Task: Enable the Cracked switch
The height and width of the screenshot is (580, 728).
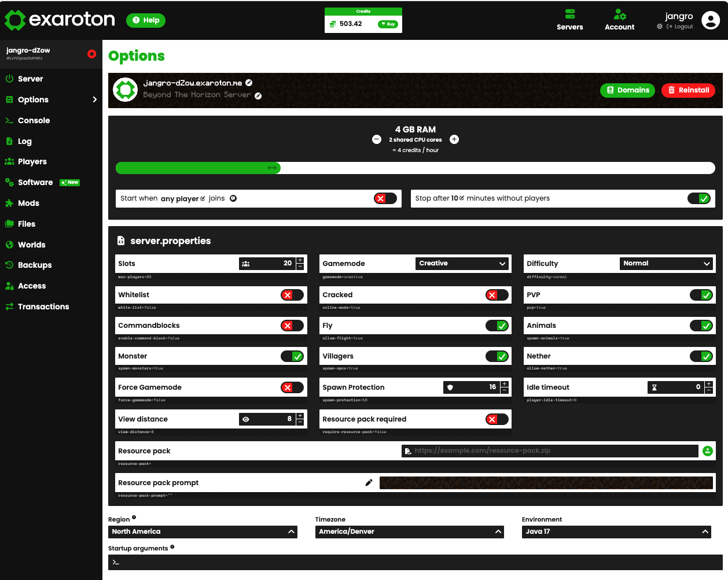Action: (497, 295)
